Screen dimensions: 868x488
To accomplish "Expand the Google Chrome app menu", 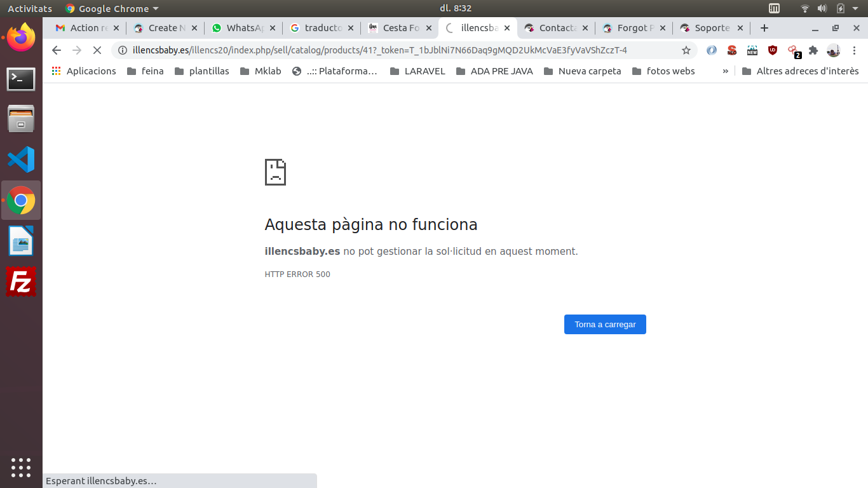I will (112, 8).
